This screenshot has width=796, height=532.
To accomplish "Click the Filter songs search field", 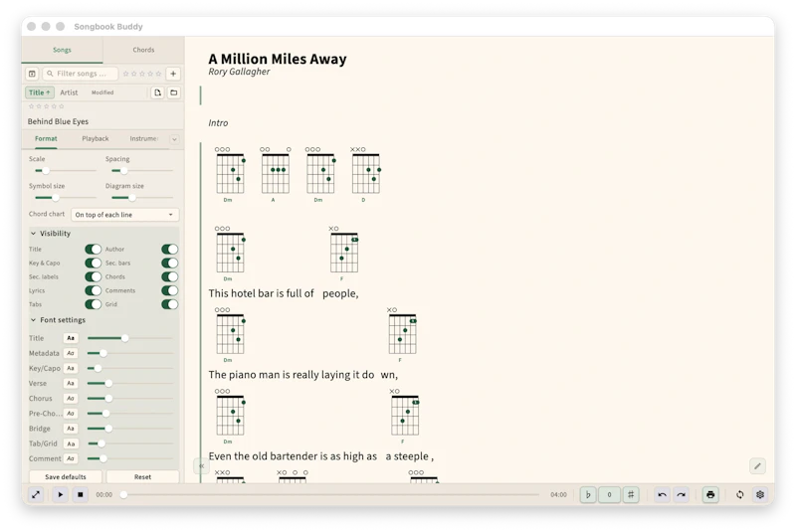I will coord(81,74).
